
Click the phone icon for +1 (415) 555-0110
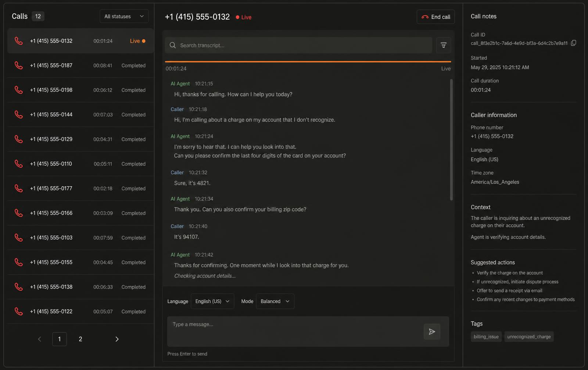point(18,164)
